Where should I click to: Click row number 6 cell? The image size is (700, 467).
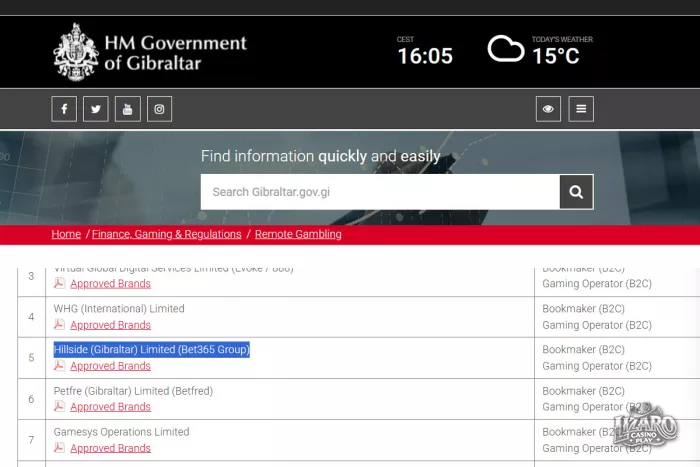point(31,399)
